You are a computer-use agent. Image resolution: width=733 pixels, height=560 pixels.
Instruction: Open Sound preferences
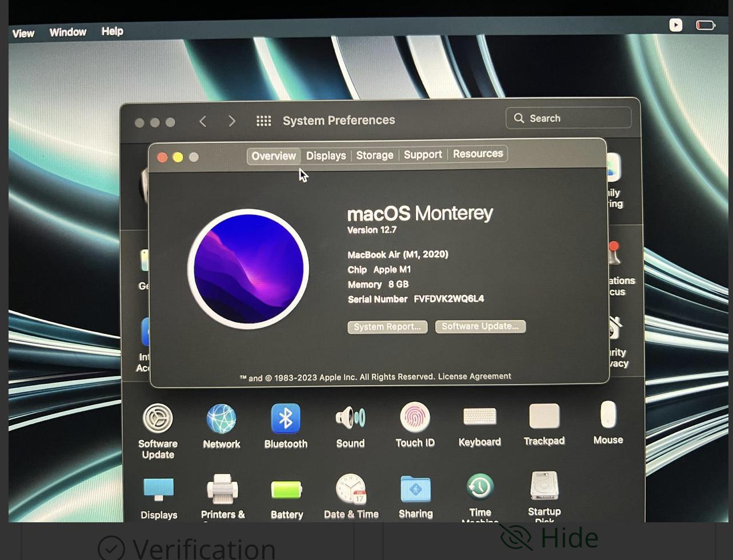tap(350, 426)
